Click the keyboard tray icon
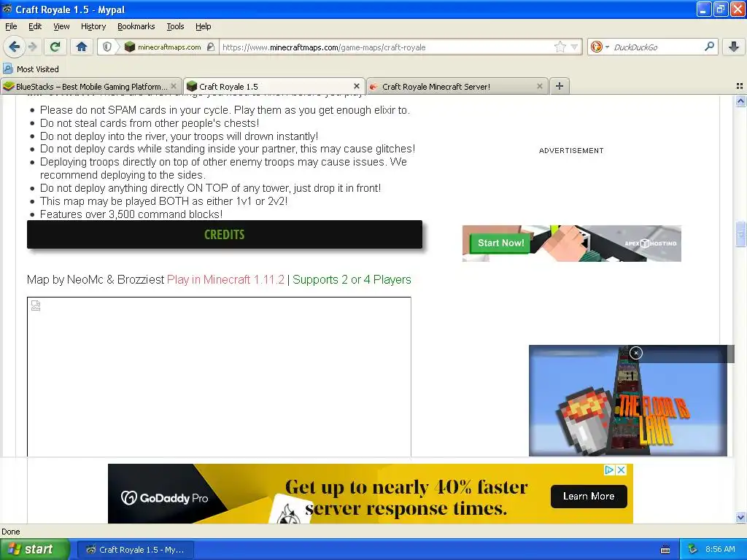 (665, 550)
